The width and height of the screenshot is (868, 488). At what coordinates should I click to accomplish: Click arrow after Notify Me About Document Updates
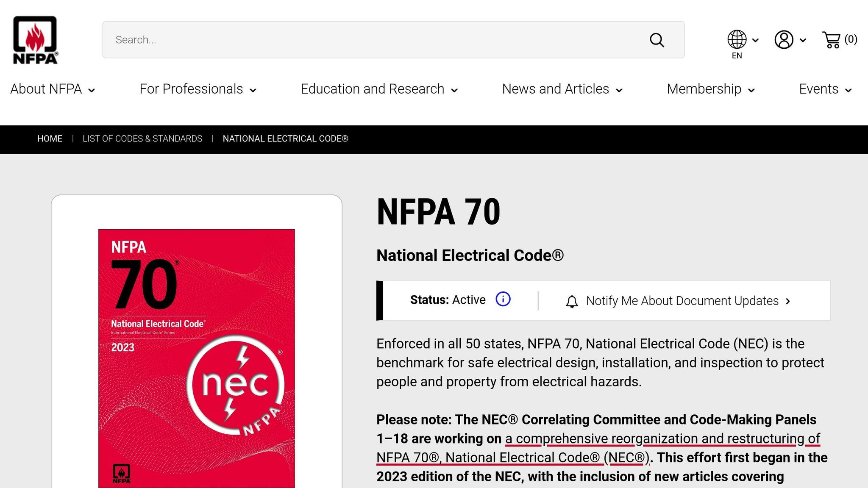click(x=788, y=301)
